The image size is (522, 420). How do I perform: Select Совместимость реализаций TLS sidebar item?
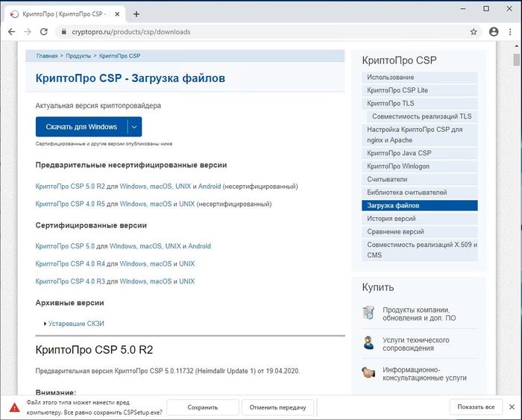(422, 116)
